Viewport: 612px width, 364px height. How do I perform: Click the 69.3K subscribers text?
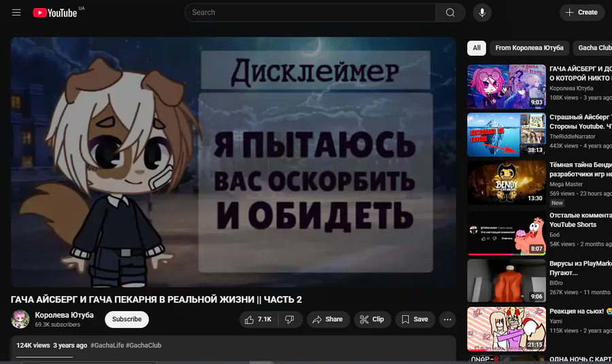57,325
